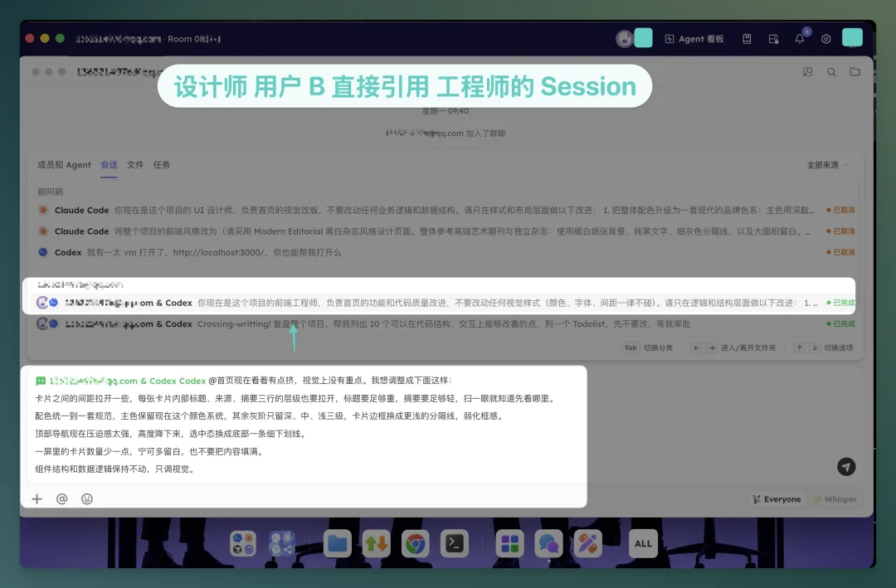
Task: Click the 鹏阿鹏 group heading
Action: click(51, 192)
